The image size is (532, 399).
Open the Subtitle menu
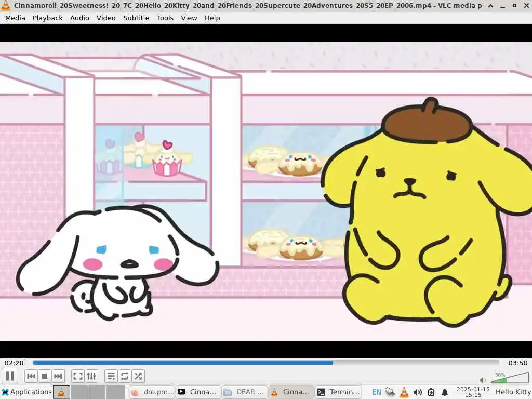(136, 18)
